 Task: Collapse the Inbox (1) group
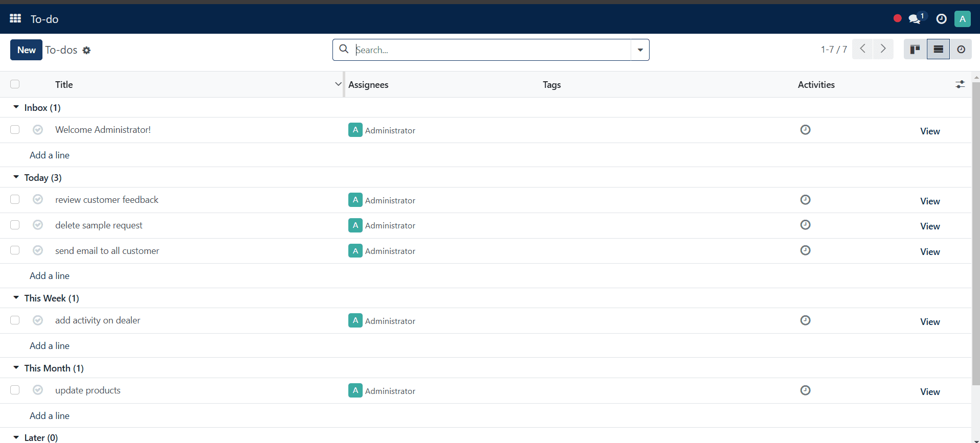(16, 107)
